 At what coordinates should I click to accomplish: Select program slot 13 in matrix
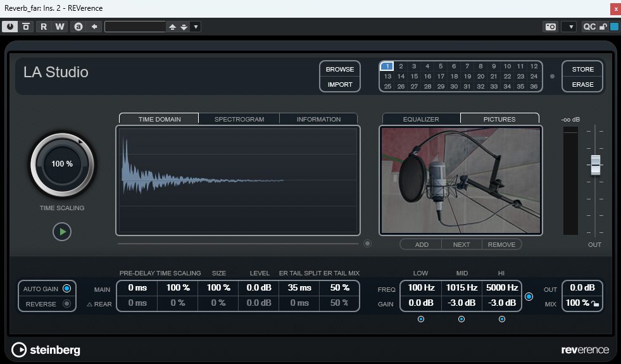point(387,76)
